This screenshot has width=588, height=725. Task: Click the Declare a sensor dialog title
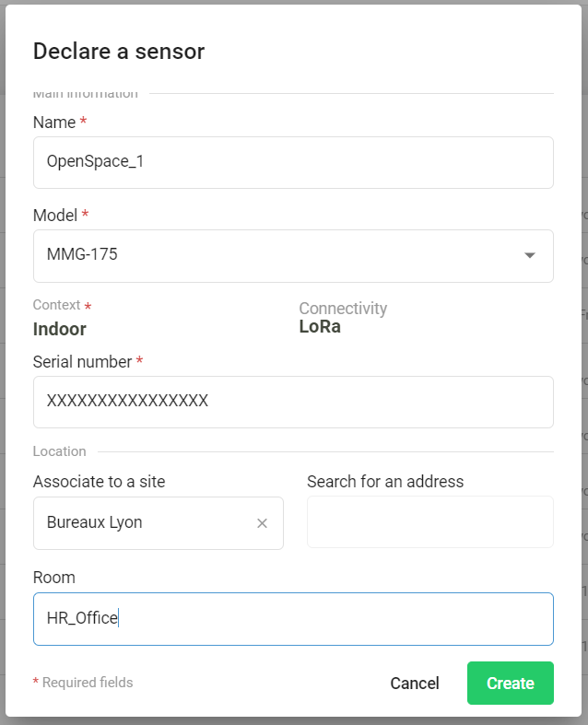(119, 52)
